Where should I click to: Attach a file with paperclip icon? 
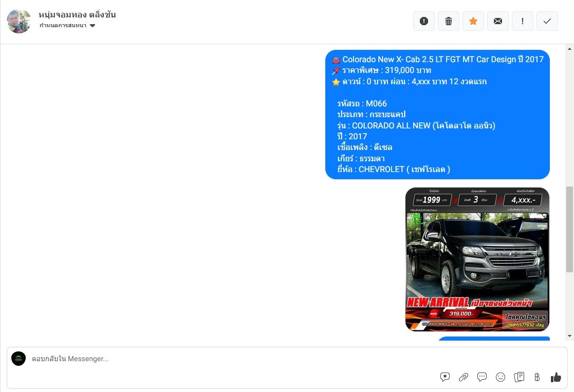click(x=464, y=377)
